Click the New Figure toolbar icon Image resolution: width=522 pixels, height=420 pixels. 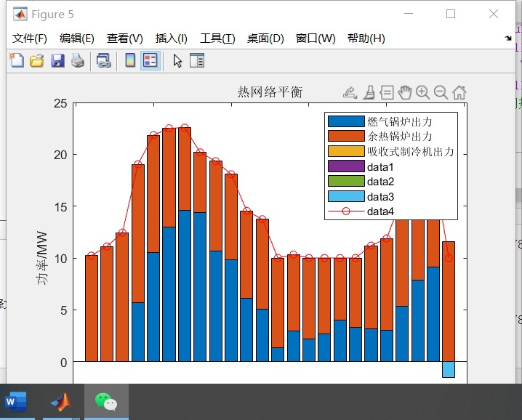tap(17, 60)
